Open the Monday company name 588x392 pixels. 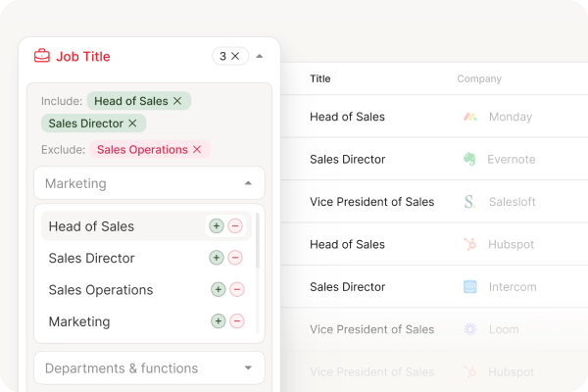(x=511, y=117)
